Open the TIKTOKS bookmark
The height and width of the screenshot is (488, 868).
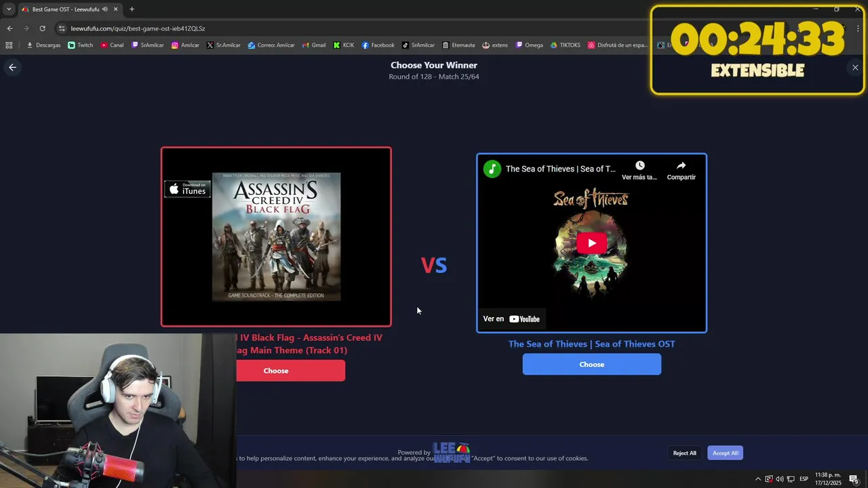click(x=566, y=45)
